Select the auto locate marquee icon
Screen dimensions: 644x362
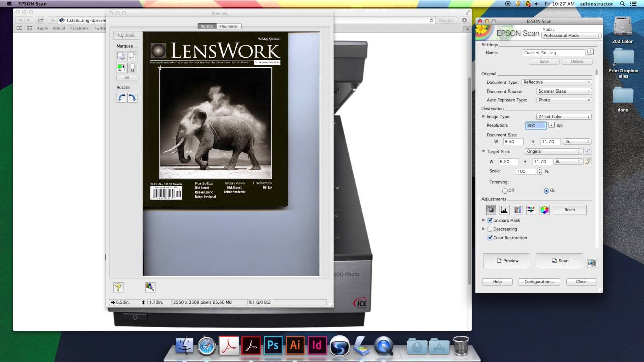click(121, 56)
